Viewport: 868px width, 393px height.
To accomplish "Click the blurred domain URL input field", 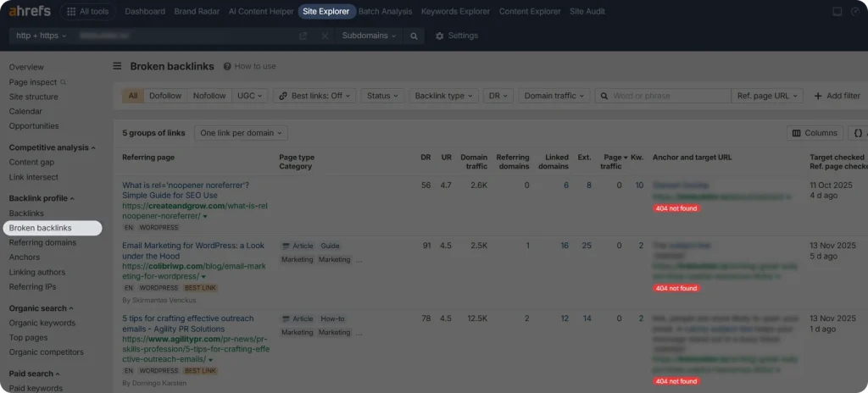I will pos(186,36).
